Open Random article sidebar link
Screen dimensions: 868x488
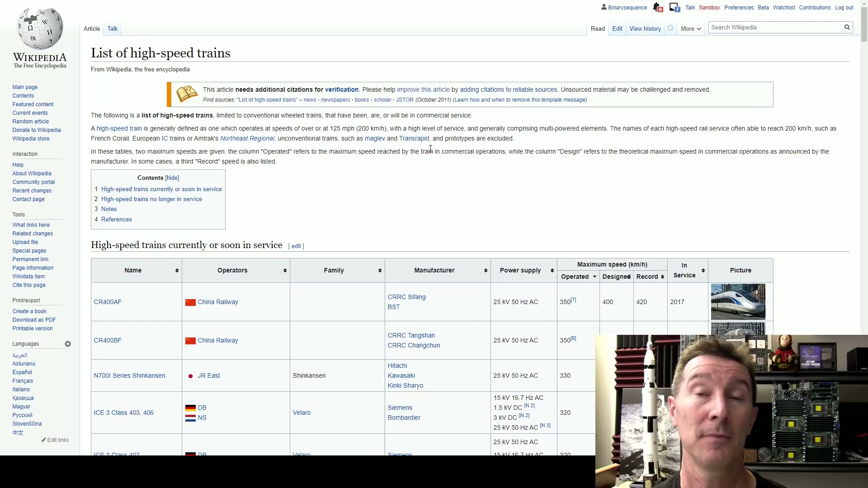pyautogui.click(x=30, y=122)
